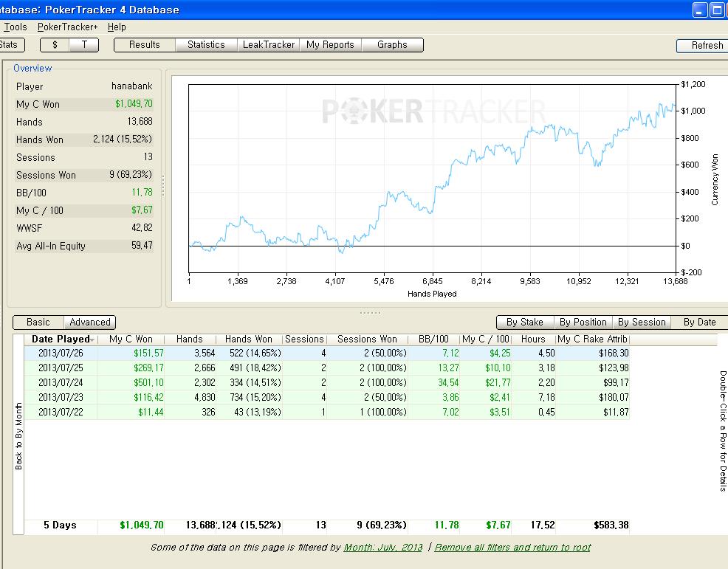Viewport: 728px width, 569px height.
Task: Sort by Date Played column header arrow
Action: 93,339
